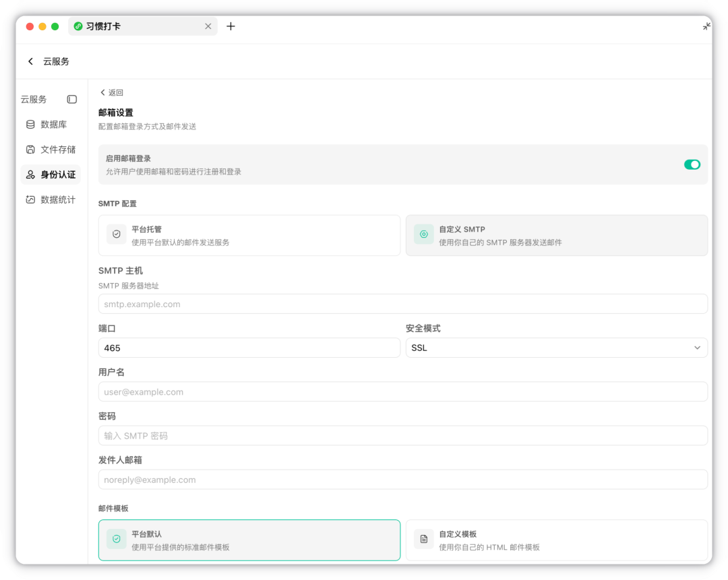
Task: Click the 身份认证 user icon in sidebar
Action: (x=30, y=174)
